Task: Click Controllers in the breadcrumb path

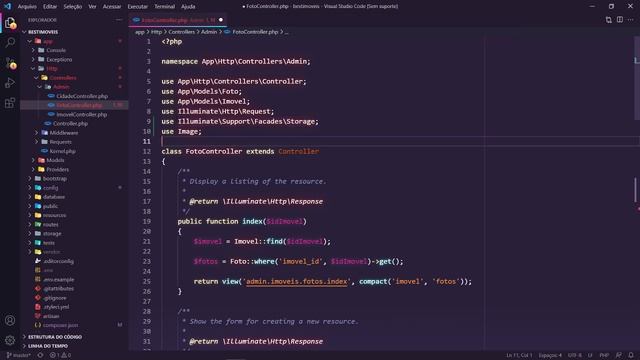Action: [181, 32]
